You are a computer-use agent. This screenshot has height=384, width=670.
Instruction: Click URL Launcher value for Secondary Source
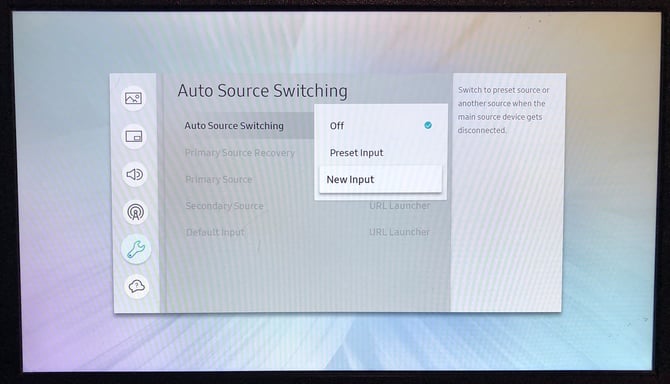(x=400, y=206)
